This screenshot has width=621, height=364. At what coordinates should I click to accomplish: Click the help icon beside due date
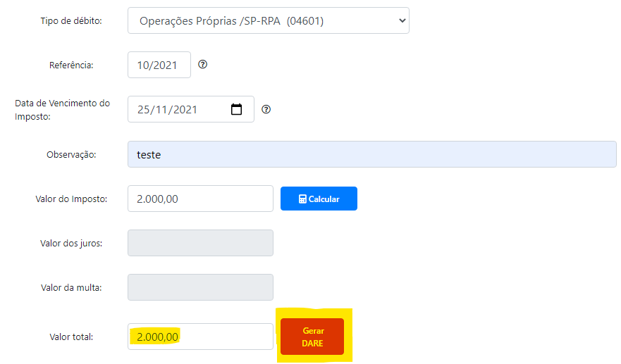pos(266,109)
